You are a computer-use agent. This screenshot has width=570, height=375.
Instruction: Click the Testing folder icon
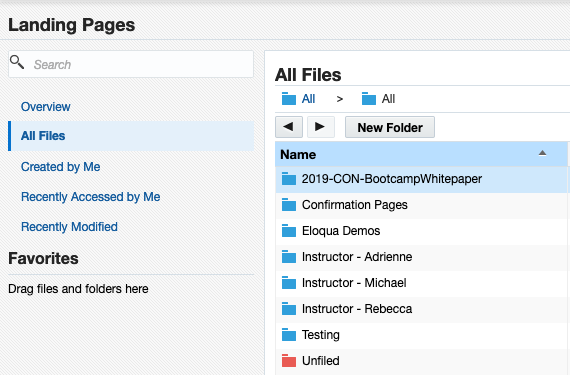289,335
